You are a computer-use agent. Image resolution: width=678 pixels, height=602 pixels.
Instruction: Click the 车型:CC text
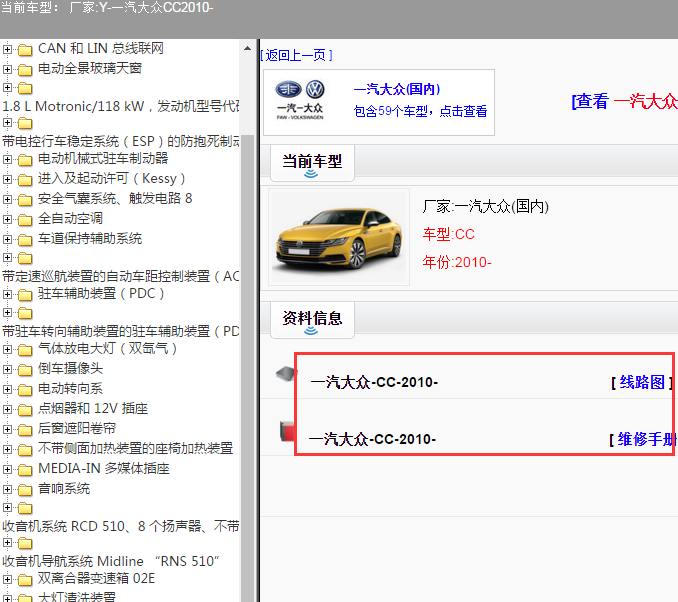coord(449,234)
